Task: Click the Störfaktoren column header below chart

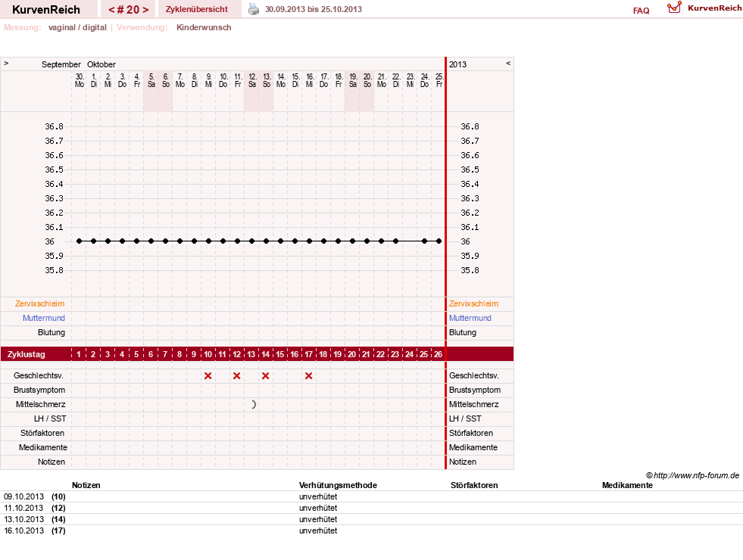Action: pyautogui.click(x=474, y=485)
